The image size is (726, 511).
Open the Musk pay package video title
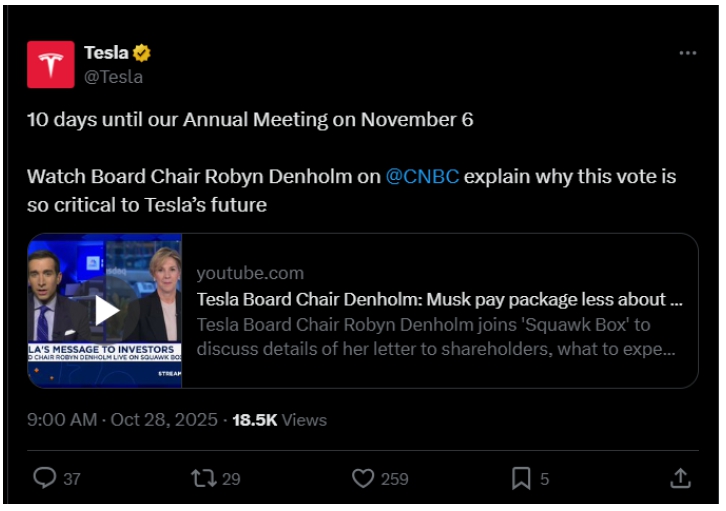coord(439,299)
